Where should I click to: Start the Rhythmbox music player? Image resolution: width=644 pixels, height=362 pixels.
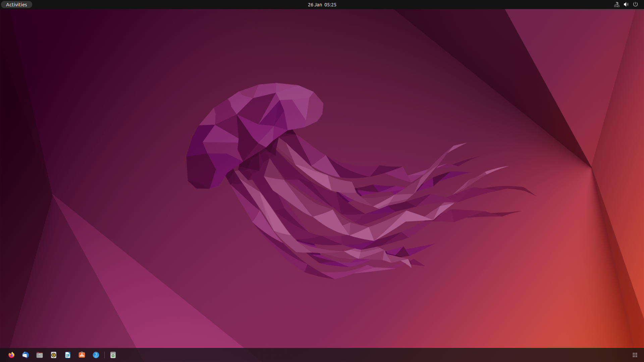tap(54, 355)
